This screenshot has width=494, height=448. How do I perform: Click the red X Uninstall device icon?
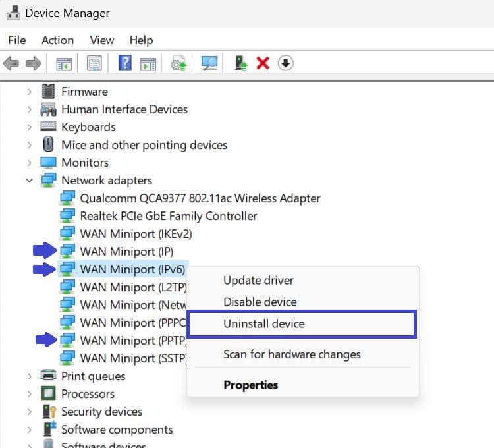263,63
